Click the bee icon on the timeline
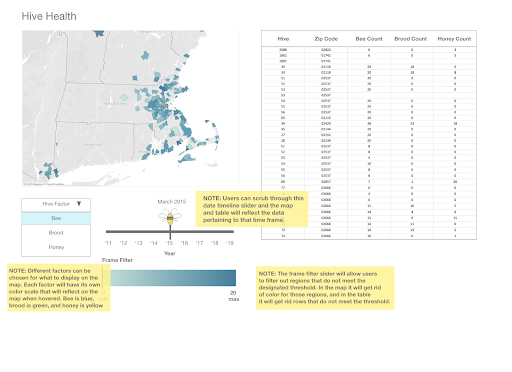Screen dimensions: 512x372 click(x=170, y=217)
